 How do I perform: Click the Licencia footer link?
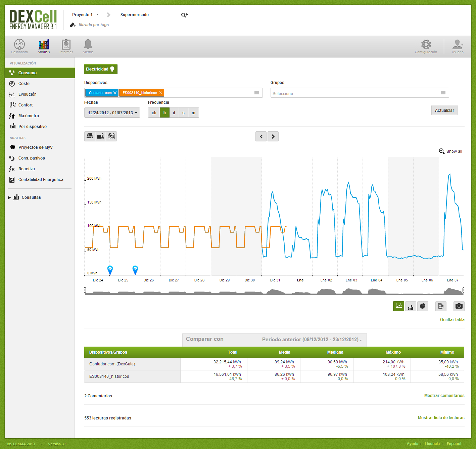432,444
